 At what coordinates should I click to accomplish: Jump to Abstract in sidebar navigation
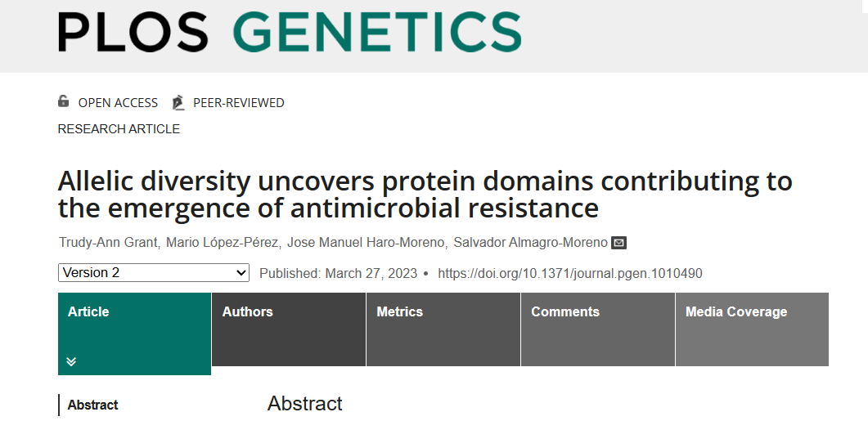(92, 405)
